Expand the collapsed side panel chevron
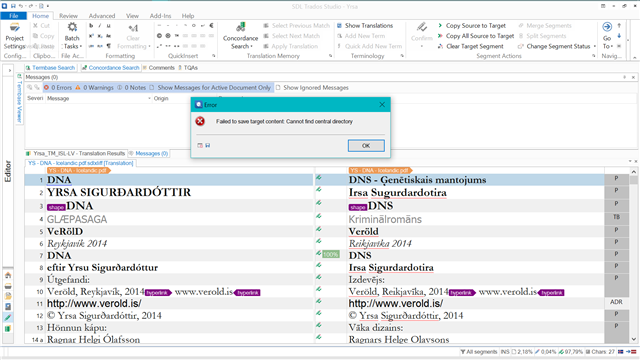Viewport: 640px width, 360px height. click(9, 71)
